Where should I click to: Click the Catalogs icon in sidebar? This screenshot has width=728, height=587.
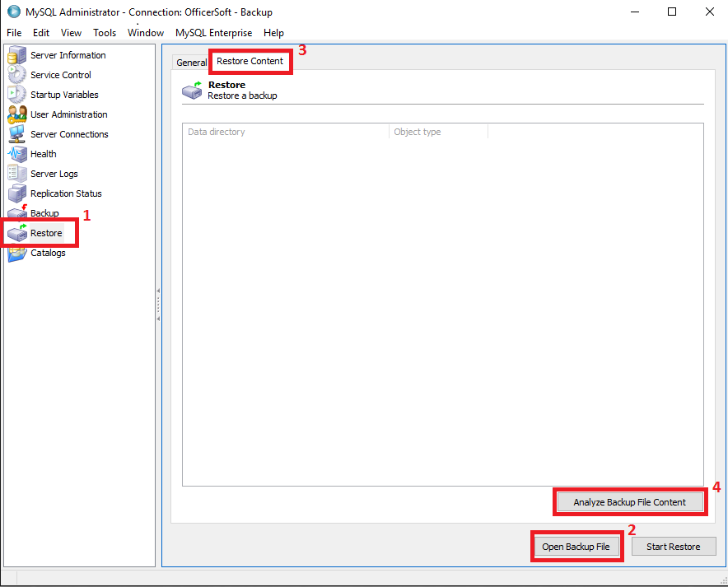point(17,254)
